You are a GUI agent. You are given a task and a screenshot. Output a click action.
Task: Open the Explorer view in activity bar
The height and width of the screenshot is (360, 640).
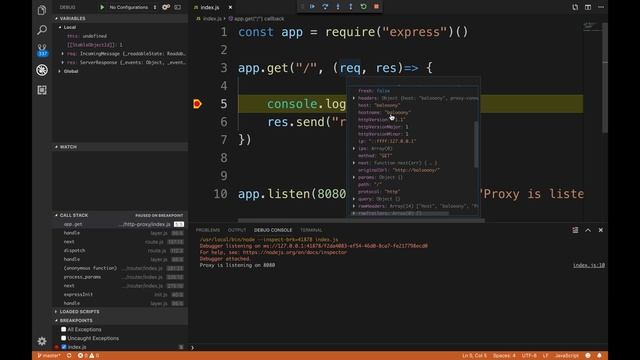42,10
